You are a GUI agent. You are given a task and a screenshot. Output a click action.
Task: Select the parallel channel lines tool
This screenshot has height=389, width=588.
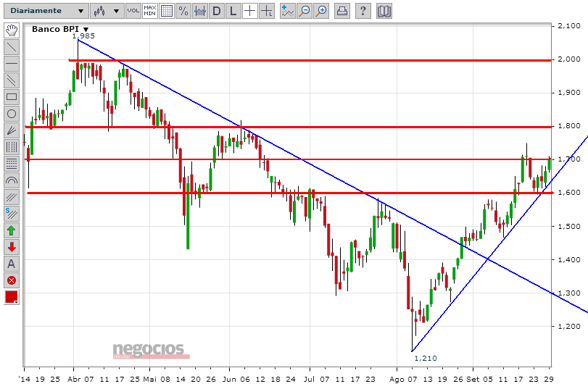[12, 80]
